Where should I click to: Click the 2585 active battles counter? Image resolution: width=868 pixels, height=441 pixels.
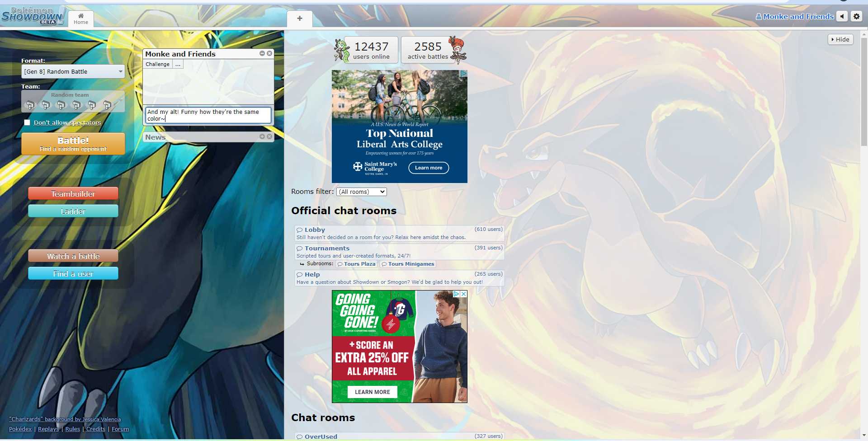tap(428, 50)
